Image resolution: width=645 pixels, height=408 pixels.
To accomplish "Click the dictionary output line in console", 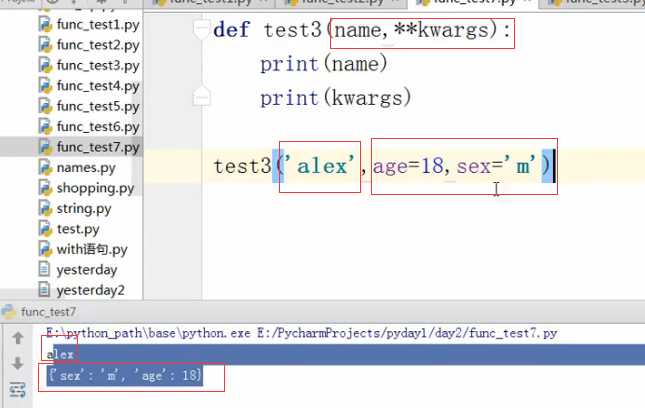I will (124, 375).
